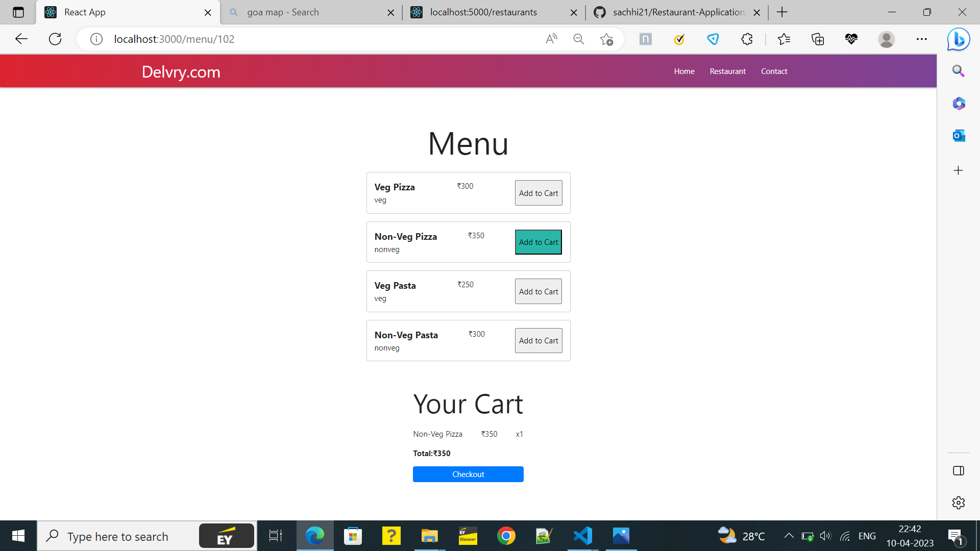Screen dimensions: 980x551
Task: Activate Read aloud for the page
Action: pos(551,39)
